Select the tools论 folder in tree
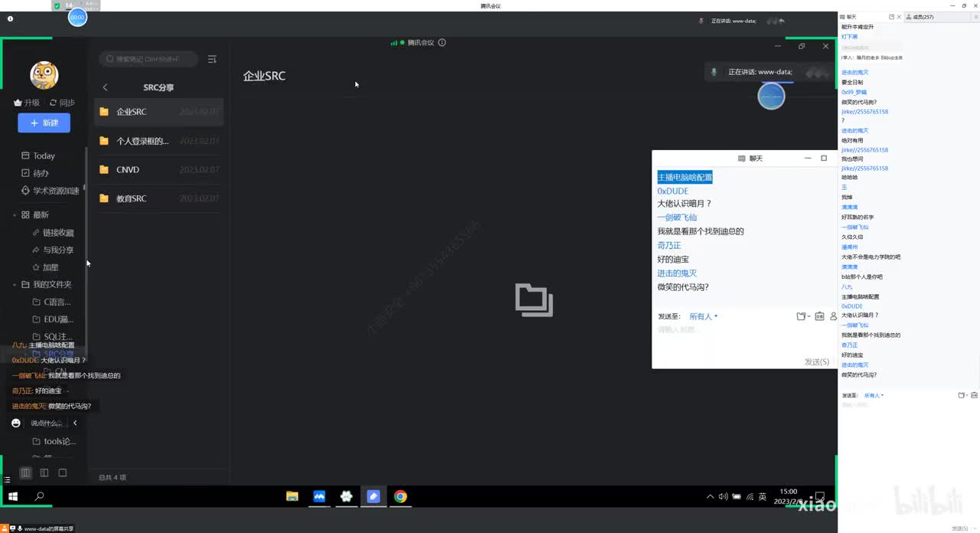Image resolution: width=980 pixels, height=533 pixels. pos(54,441)
